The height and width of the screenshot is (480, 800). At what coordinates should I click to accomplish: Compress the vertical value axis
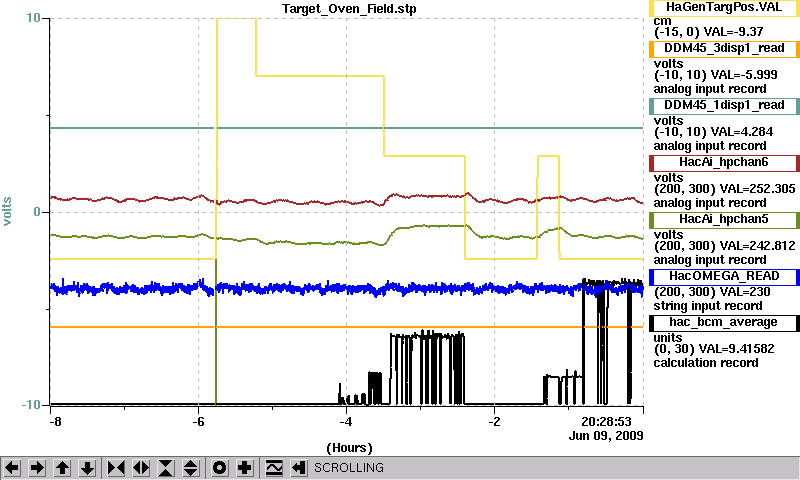166,468
